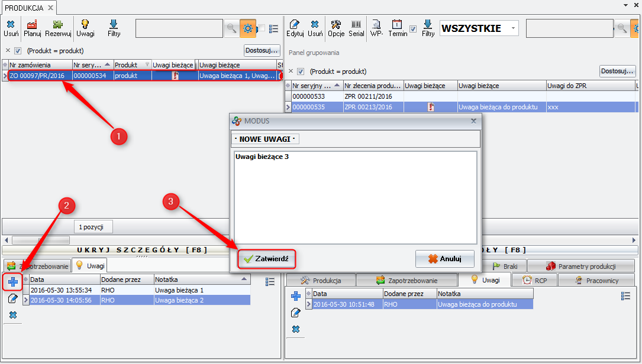Sort by Nr sery… column in left grid
Screen dimensions: 642x364
92,65
